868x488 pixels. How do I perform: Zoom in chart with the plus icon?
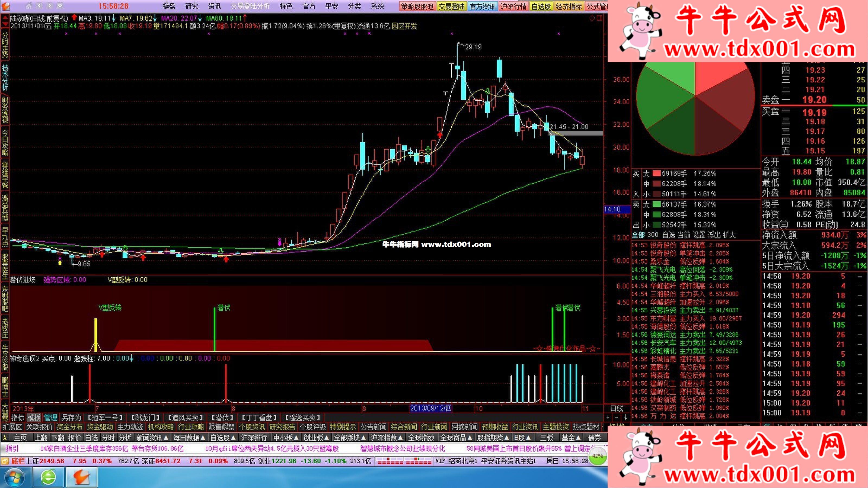point(608,417)
